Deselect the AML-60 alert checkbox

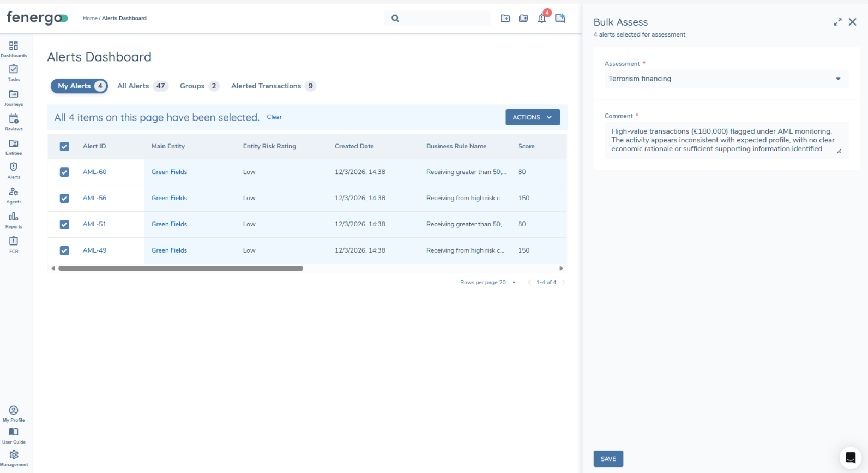tap(64, 172)
